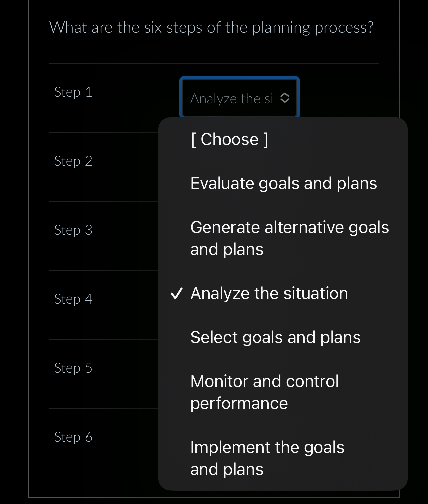
Task: Select the [ Choose ] placeholder option
Action: click(x=229, y=139)
